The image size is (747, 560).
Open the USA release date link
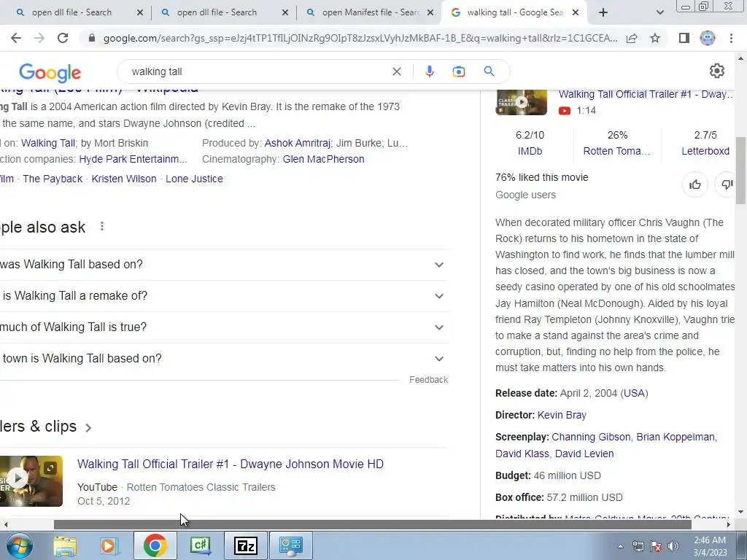point(634,393)
